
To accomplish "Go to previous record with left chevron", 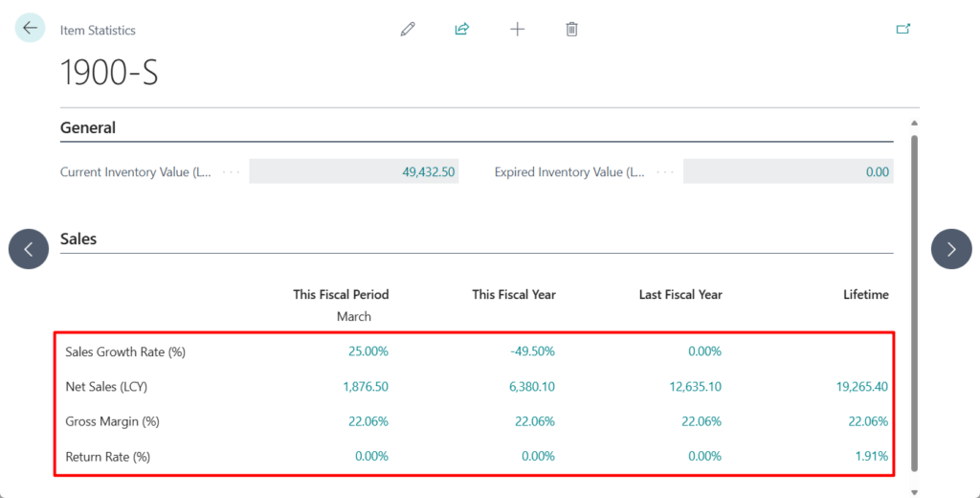I will pyautogui.click(x=29, y=249).
